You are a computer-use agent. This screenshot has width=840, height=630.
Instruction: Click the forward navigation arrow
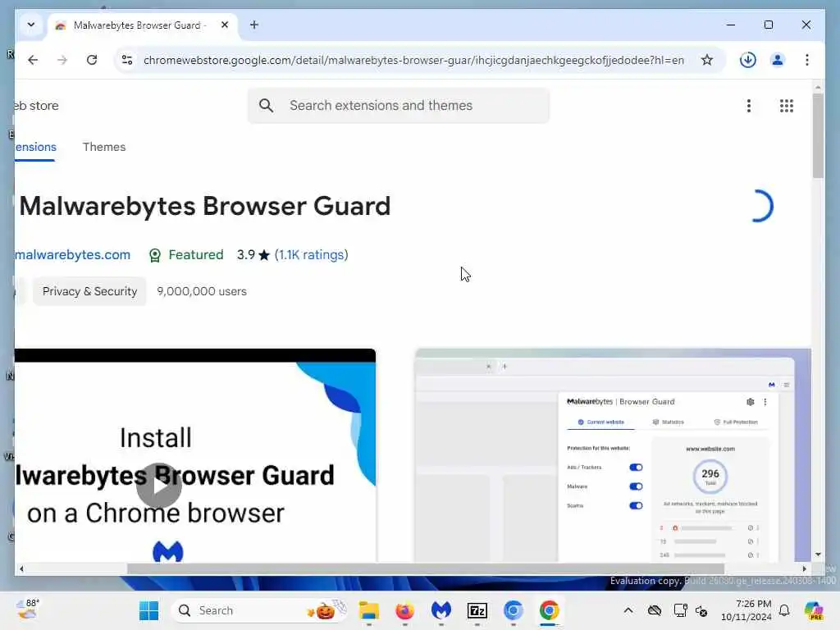(x=62, y=60)
